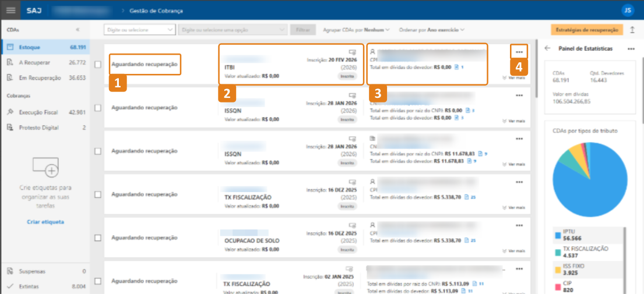Select the ITBI row checkbox

(x=98, y=64)
